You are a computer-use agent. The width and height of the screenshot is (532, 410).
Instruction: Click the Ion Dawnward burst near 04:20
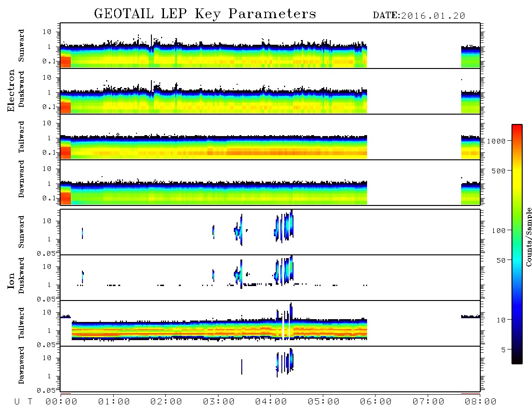(x=285, y=362)
